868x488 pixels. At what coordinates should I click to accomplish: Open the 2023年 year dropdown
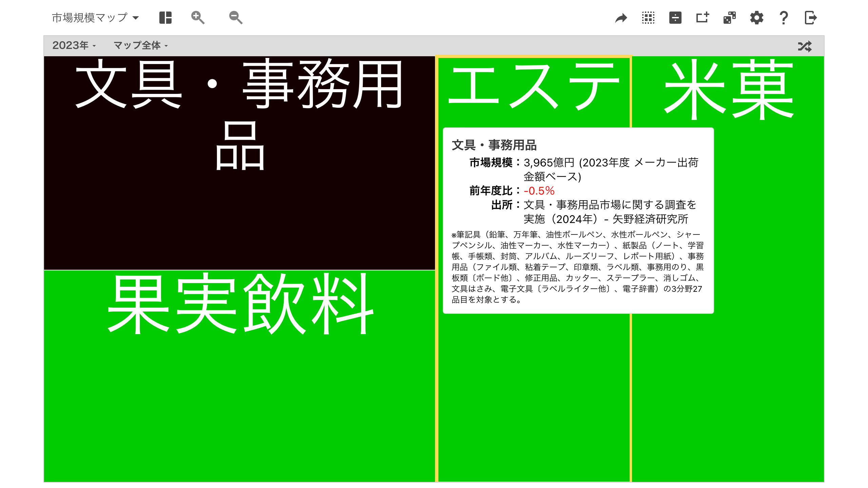74,45
